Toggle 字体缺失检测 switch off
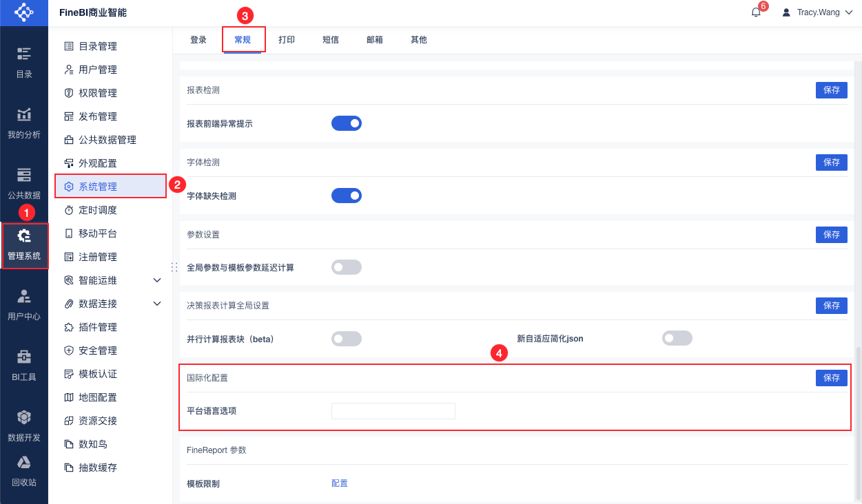The height and width of the screenshot is (504, 862). point(347,196)
